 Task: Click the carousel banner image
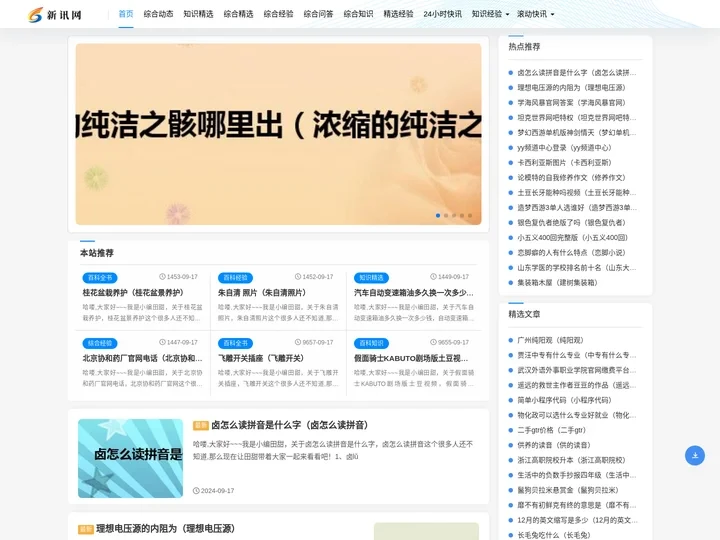click(x=278, y=134)
